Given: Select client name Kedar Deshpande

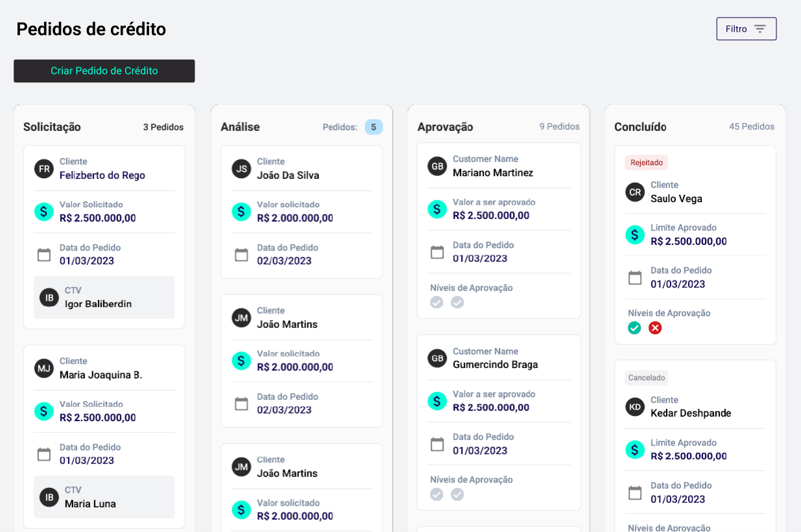Looking at the screenshot, I should click(691, 413).
